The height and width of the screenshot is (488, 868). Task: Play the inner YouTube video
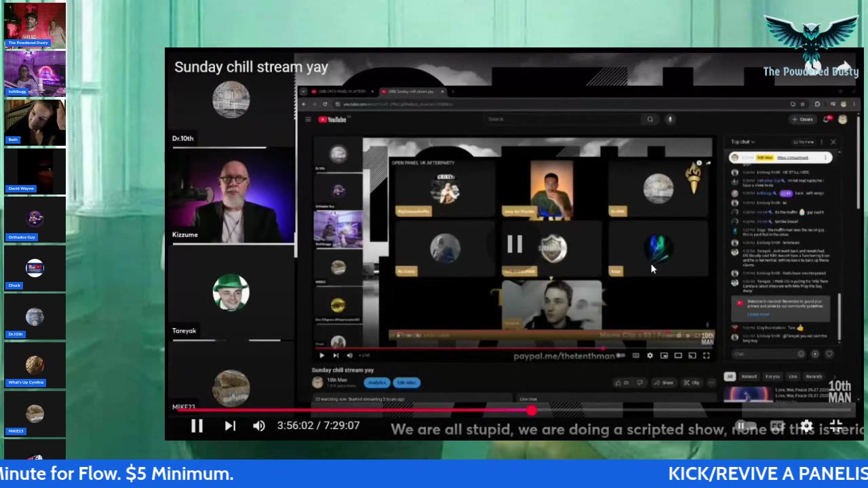coord(321,355)
